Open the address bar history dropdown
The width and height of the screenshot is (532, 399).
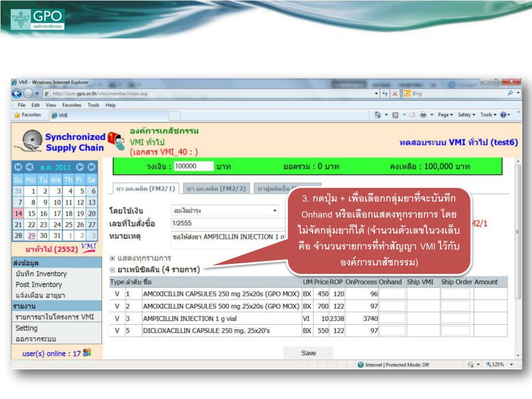(376, 94)
